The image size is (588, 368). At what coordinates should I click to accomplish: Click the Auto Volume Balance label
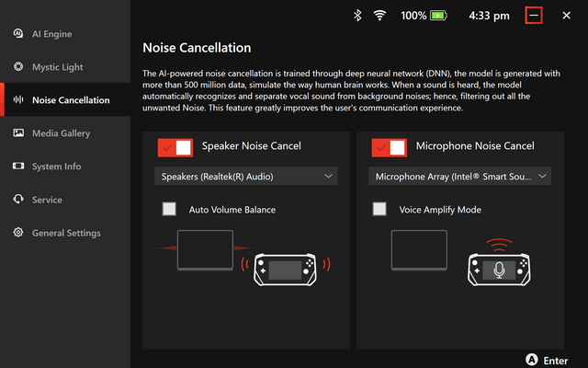[232, 210]
